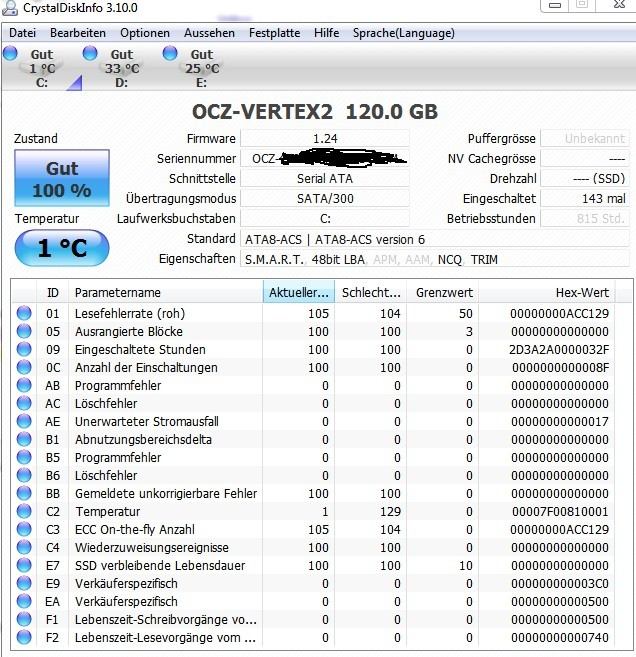
Task: Select the Wiederzuweisungsereignisse parameter name
Action: point(152,548)
